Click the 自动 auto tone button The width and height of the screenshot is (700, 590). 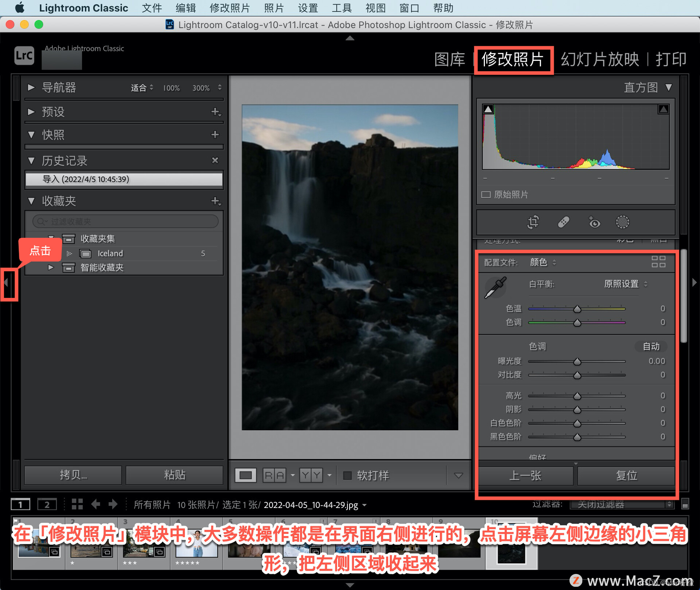[x=651, y=346]
